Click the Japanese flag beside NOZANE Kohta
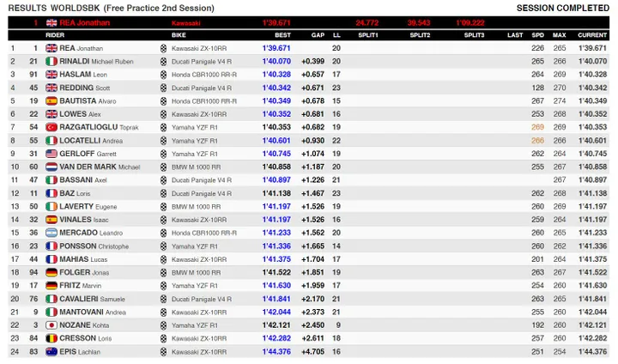 pyautogui.click(x=51, y=325)
